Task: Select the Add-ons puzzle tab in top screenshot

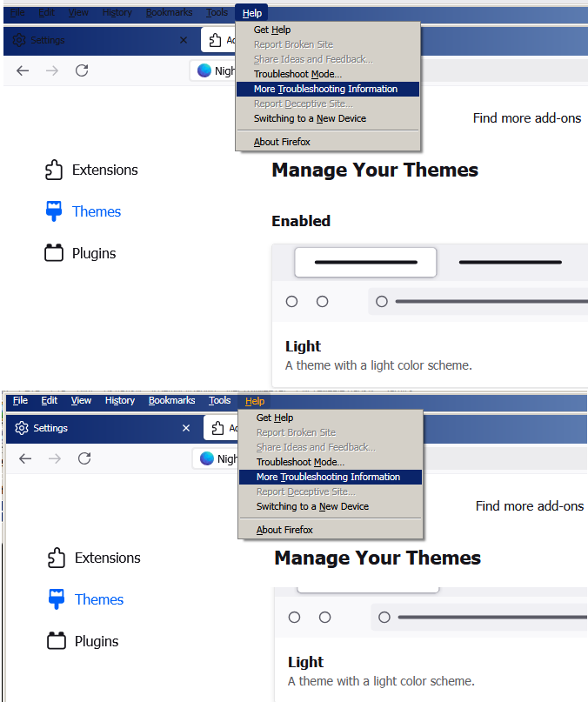Action: 218,40
